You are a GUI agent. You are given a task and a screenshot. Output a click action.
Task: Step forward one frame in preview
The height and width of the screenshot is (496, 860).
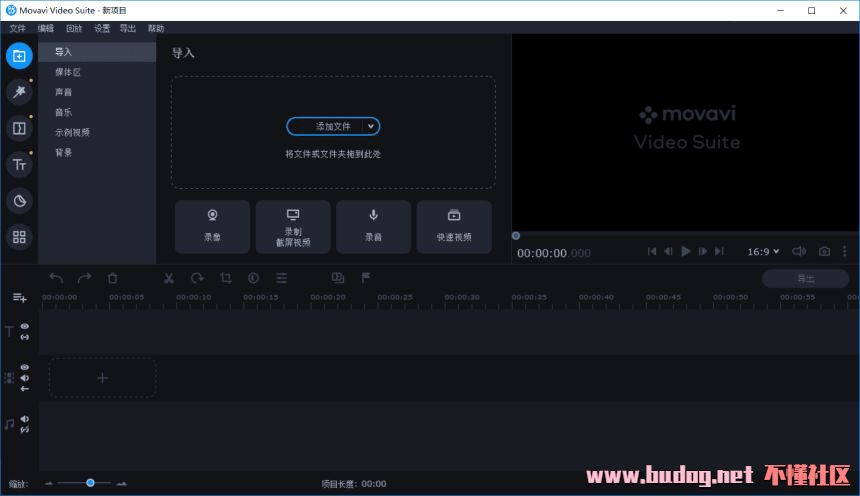(703, 251)
